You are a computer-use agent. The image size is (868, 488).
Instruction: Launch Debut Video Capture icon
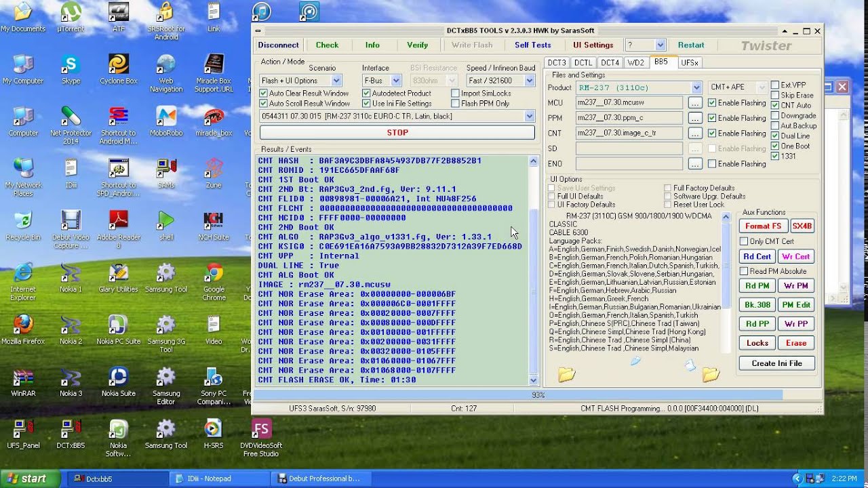click(x=71, y=230)
